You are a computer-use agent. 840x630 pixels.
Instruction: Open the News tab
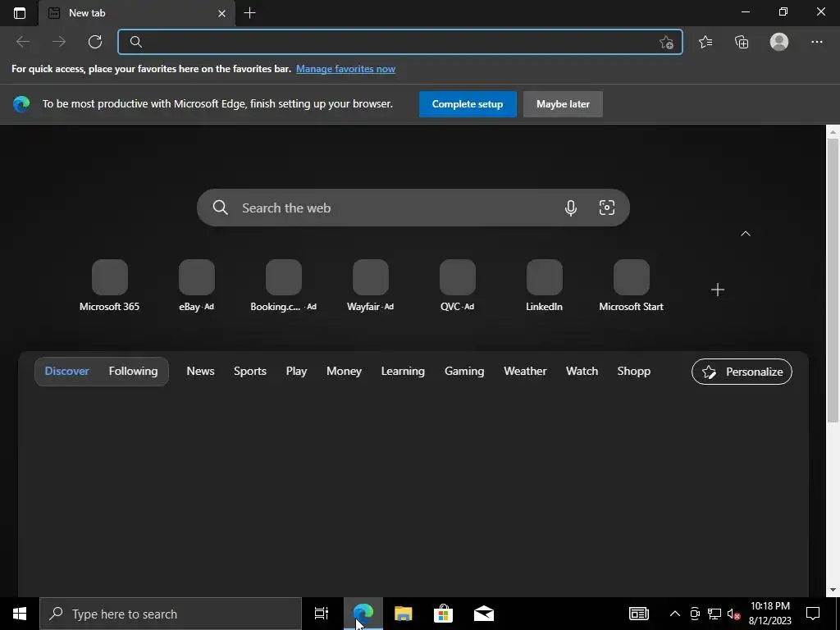[x=200, y=372]
